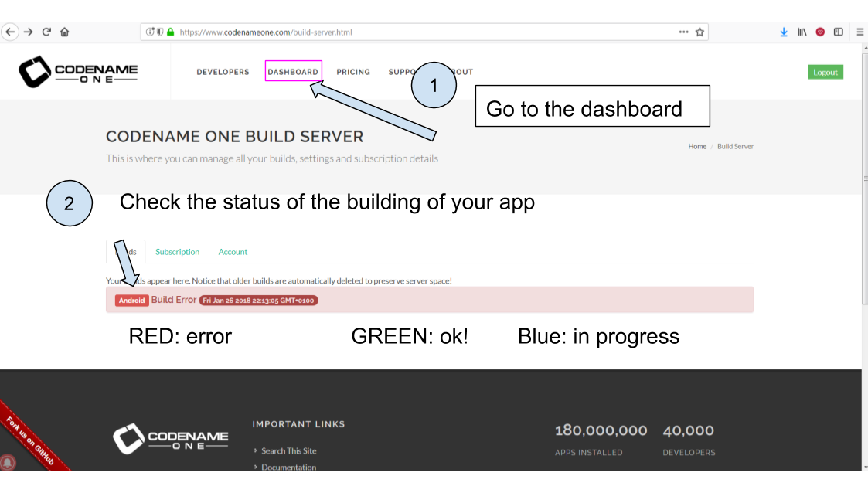Open the browser downloads panel
The width and height of the screenshot is (868, 493).
(784, 32)
